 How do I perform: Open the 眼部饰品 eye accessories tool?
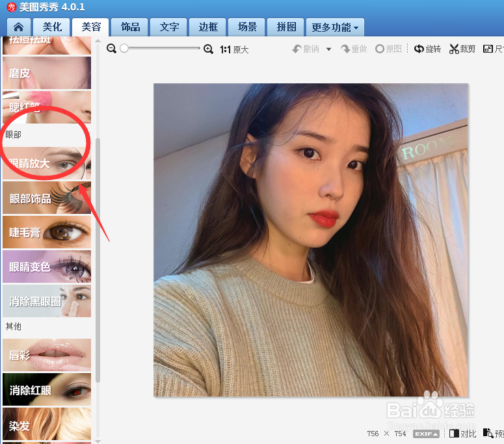pyautogui.click(x=47, y=198)
